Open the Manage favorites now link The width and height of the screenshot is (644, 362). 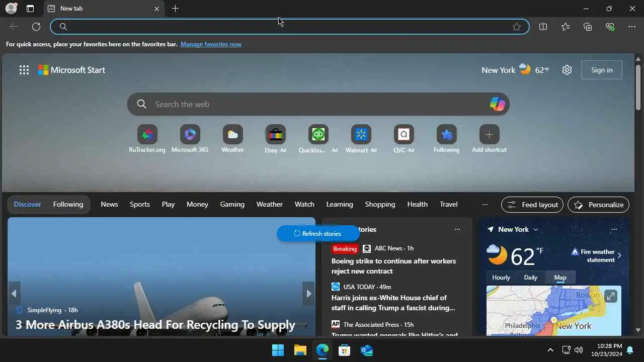coord(211,44)
